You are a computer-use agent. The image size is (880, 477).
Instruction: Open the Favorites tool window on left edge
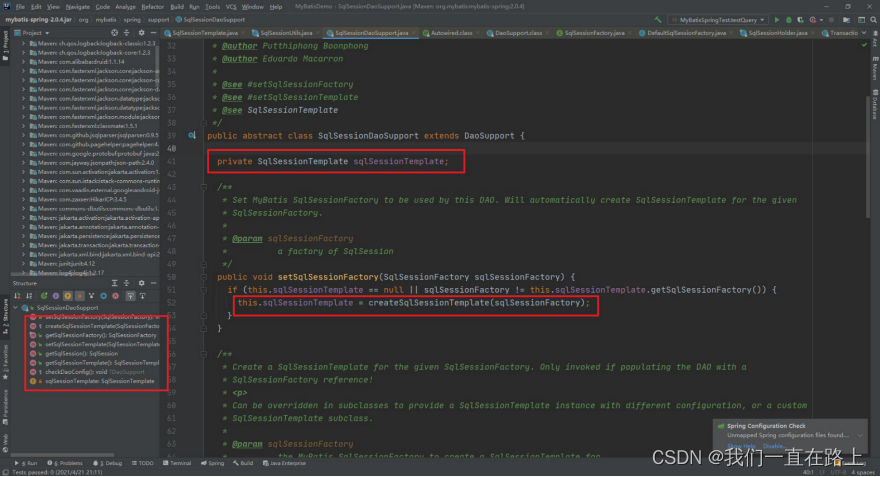coord(6,362)
